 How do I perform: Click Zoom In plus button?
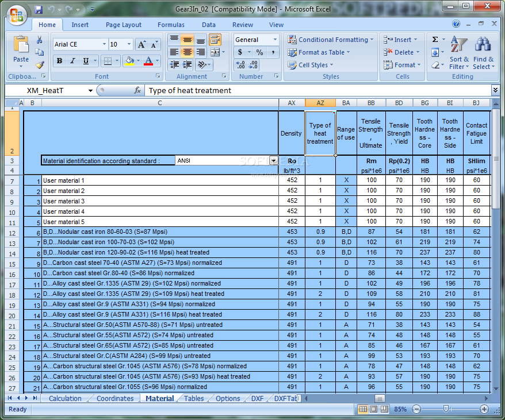(x=484, y=409)
